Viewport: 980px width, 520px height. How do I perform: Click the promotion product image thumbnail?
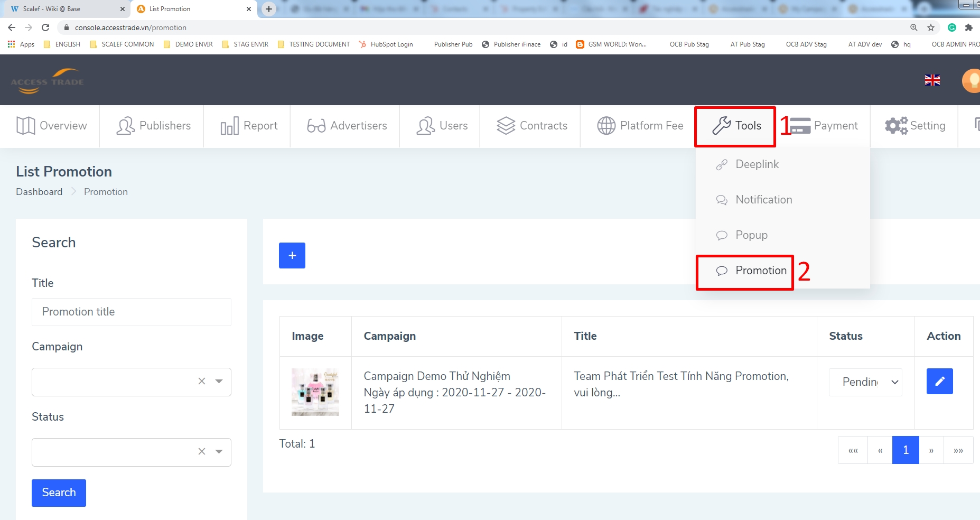(315, 392)
